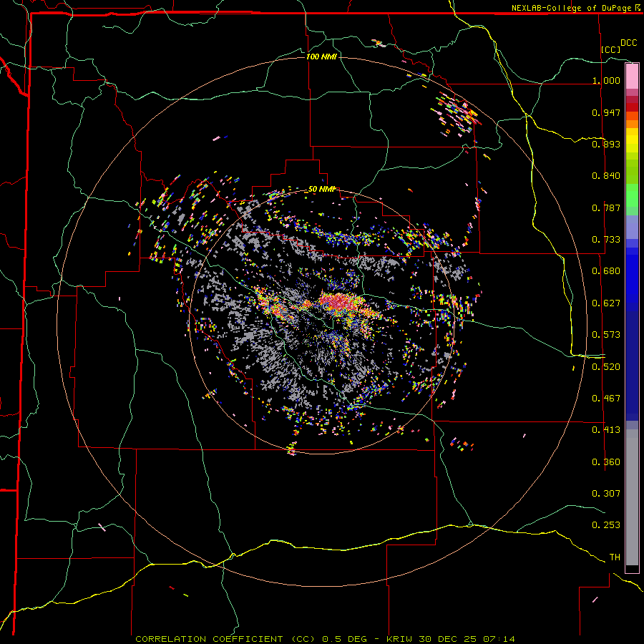Click the 0.253 scale value
Screen dimensions: 644x644
606,525
